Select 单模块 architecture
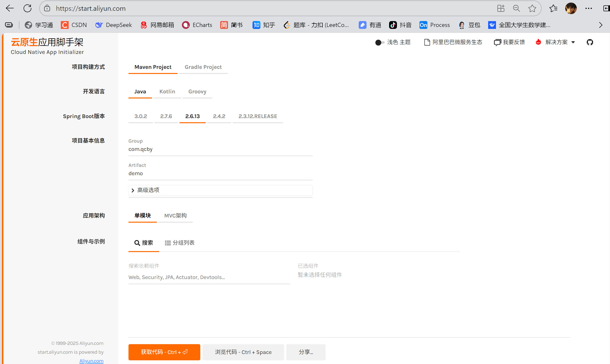 [142, 216]
